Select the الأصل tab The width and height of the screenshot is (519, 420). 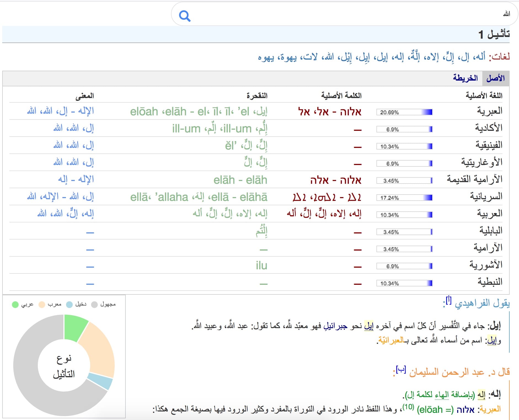[495, 78]
